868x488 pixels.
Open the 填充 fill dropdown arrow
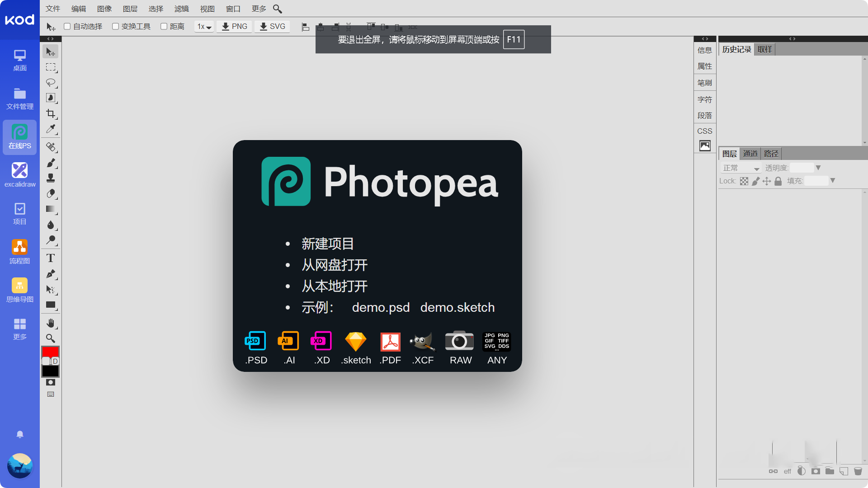833,181
